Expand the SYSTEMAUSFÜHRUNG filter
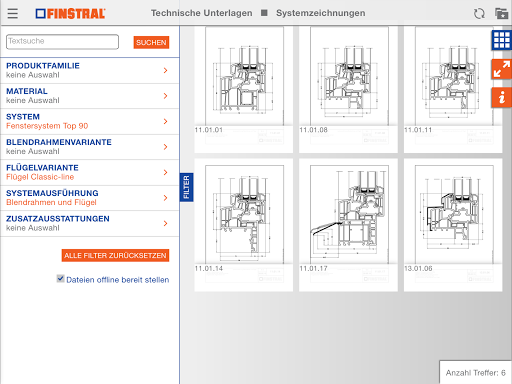Screen dimensions: 512x384 [x=90, y=198]
